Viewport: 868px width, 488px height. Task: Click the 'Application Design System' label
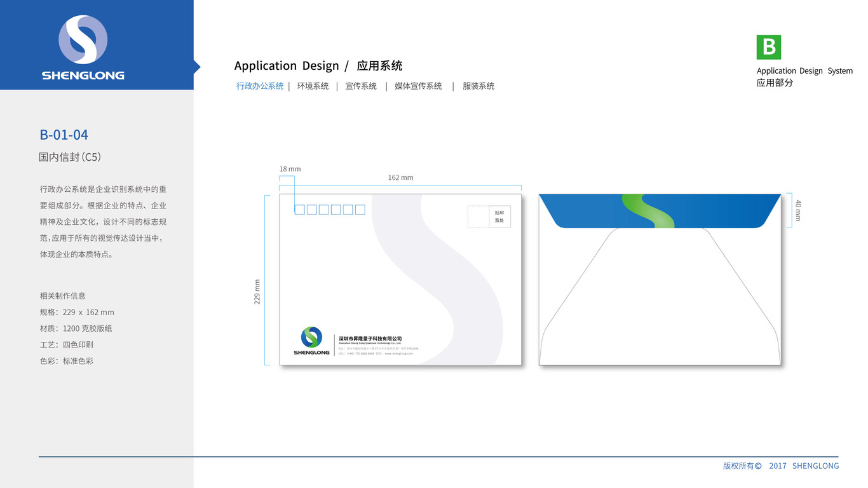click(x=804, y=71)
